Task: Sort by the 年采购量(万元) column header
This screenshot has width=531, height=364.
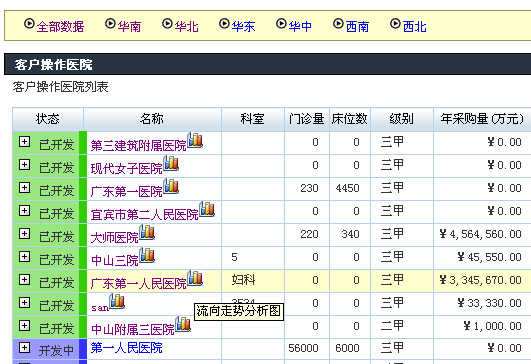Action: [x=482, y=119]
